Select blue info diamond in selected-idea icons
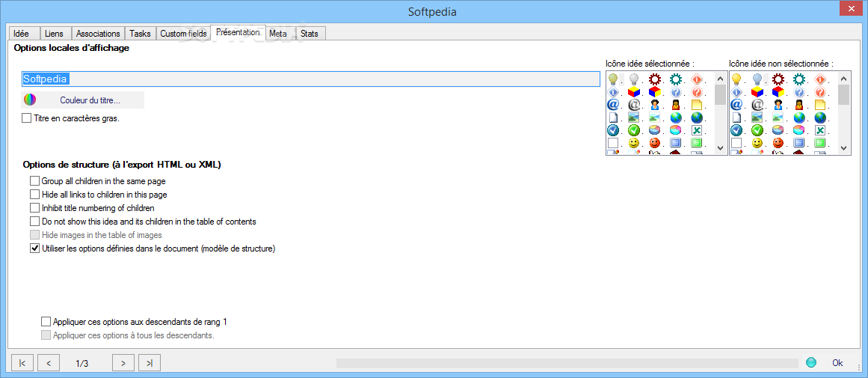868x378 pixels. 613,92
